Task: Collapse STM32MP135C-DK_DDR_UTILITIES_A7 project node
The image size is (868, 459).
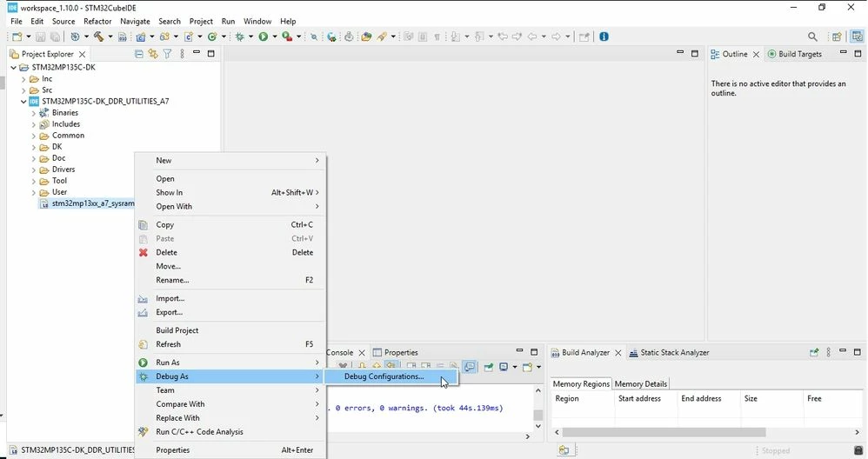Action: 23,102
